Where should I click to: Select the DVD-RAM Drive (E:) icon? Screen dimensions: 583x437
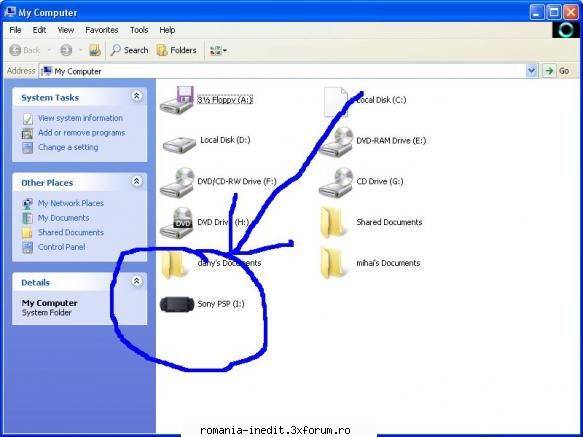(x=336, y=142)
